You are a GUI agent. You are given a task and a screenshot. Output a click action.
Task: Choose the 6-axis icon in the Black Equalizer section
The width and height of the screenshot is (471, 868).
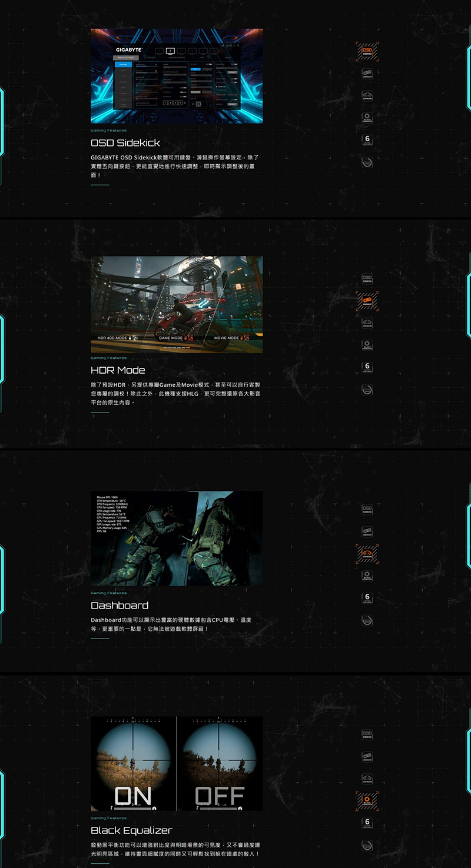(367, 823)
